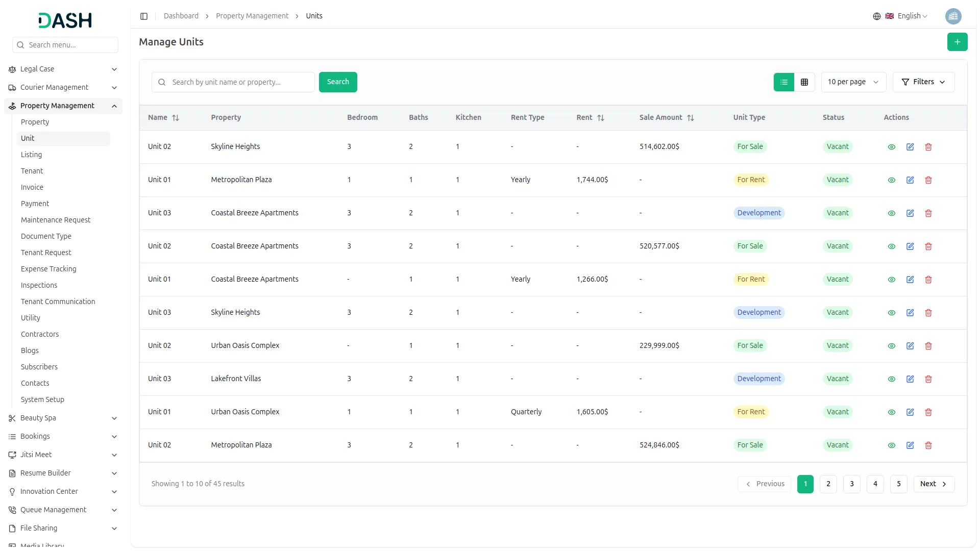980x551 pixels.
Task: Switch to list view layout
Action: pos(784,82)
